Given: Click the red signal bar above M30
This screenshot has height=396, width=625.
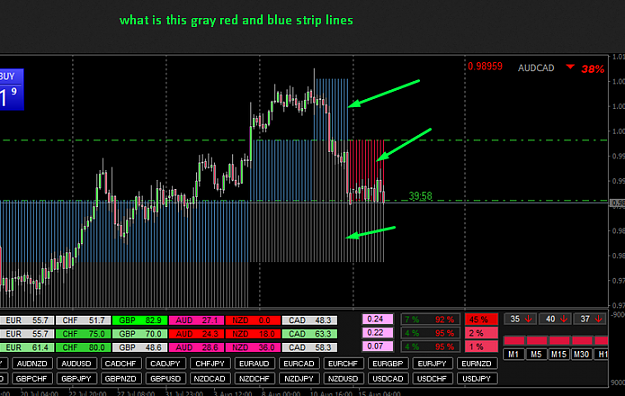Looking at the screenshot, I should (582, 340).
